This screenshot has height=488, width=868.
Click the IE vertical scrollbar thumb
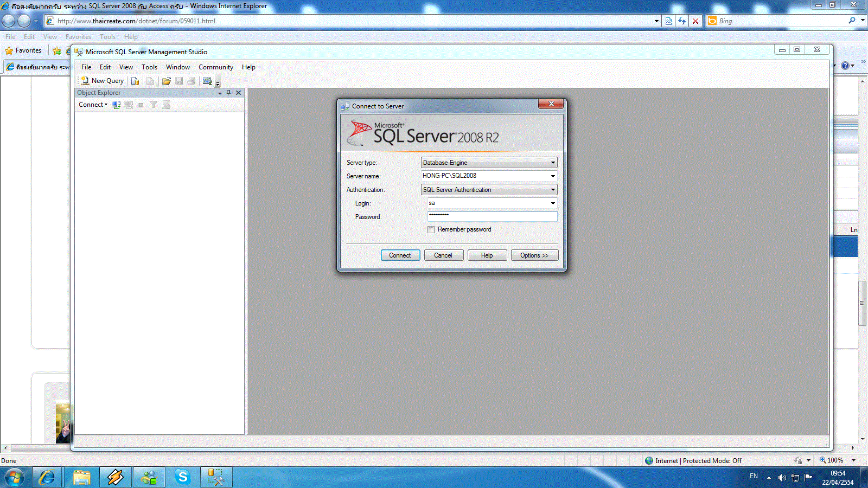click(862, 303)
